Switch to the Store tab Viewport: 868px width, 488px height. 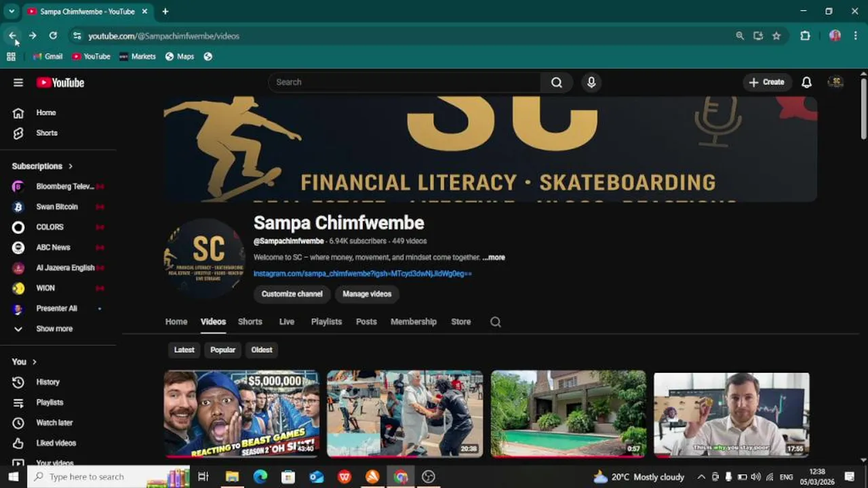pyautogui.click(x=460, y=322)
